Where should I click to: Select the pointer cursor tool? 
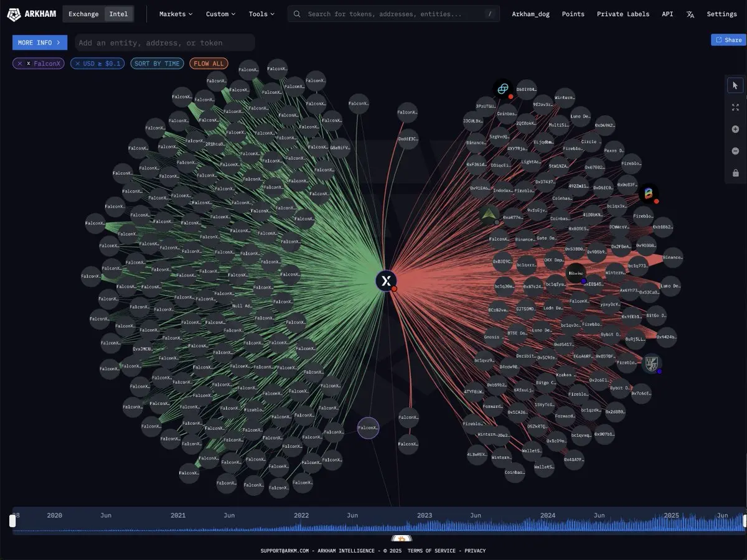click(x=735, y=85)
